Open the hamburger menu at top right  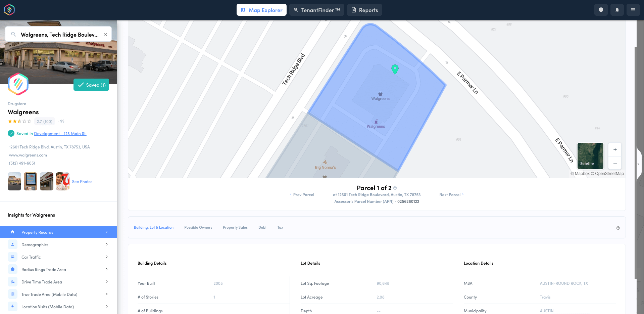pos(633,10)
